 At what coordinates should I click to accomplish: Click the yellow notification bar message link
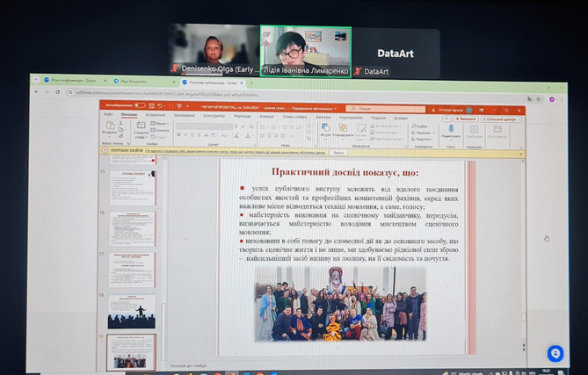pos(236,152)
